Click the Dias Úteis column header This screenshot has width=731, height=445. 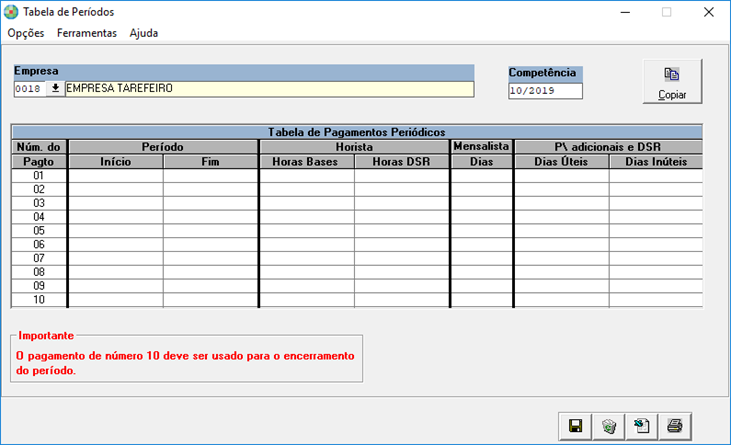[561, 162]
